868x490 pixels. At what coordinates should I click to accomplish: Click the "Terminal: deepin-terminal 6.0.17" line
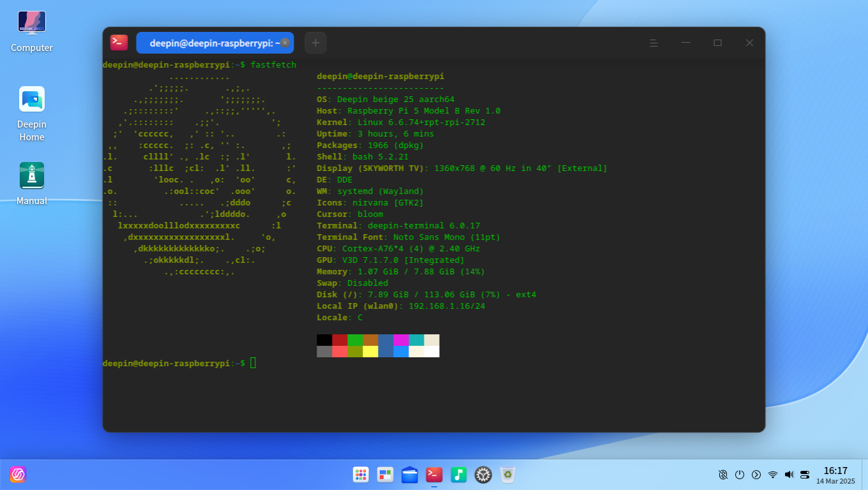click(x=398, y=226)
